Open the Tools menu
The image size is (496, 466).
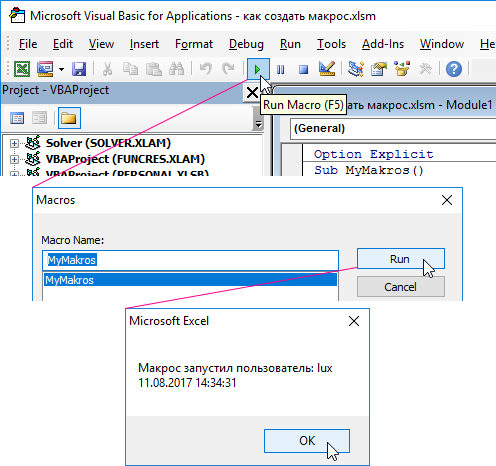click(x=331, y=44)
